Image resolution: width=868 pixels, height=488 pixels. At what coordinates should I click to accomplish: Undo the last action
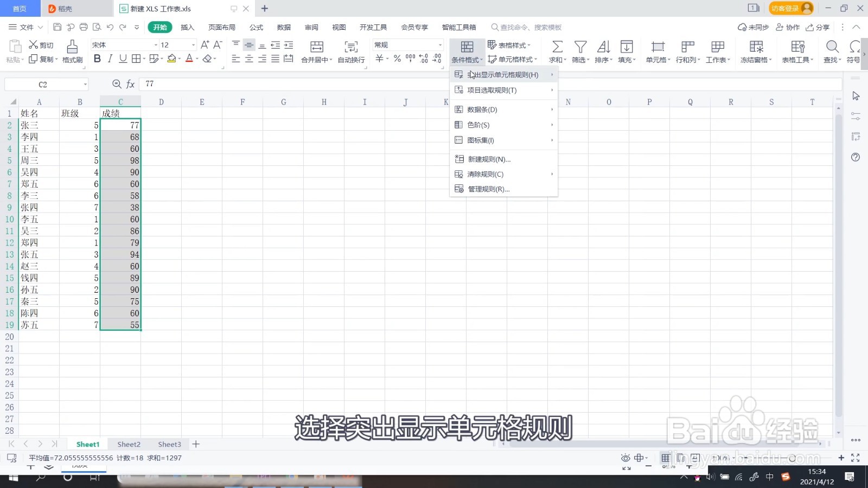(x=110, y=27)
